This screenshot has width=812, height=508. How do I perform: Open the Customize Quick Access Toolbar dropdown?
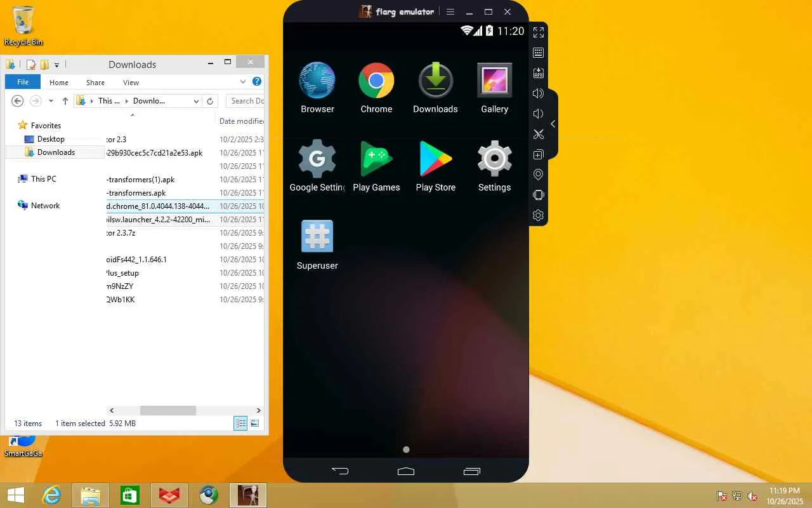tap(56, 65)
